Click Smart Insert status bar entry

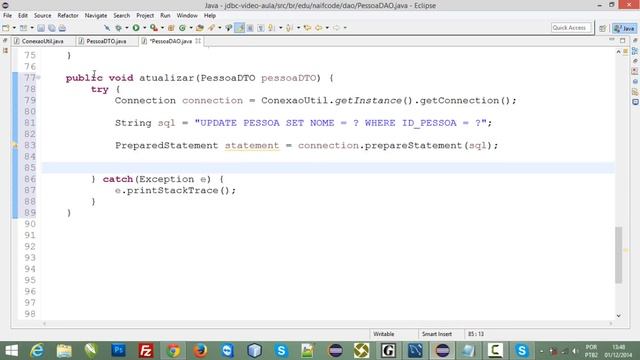point(437,334)
